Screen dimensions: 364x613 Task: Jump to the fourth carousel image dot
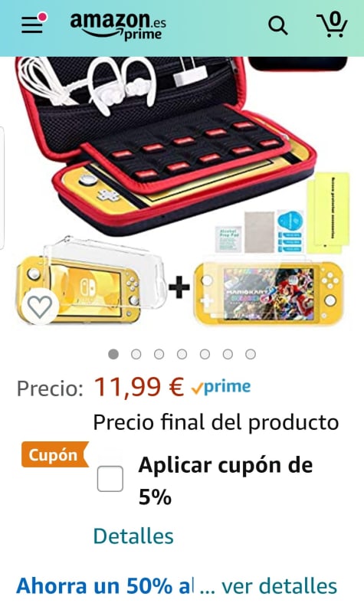tap(182, 354)
